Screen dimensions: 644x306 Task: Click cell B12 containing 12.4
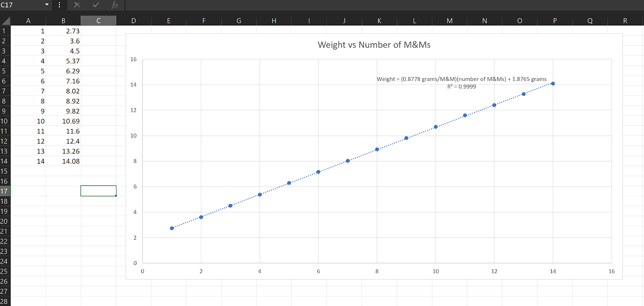tap(63, 141)
